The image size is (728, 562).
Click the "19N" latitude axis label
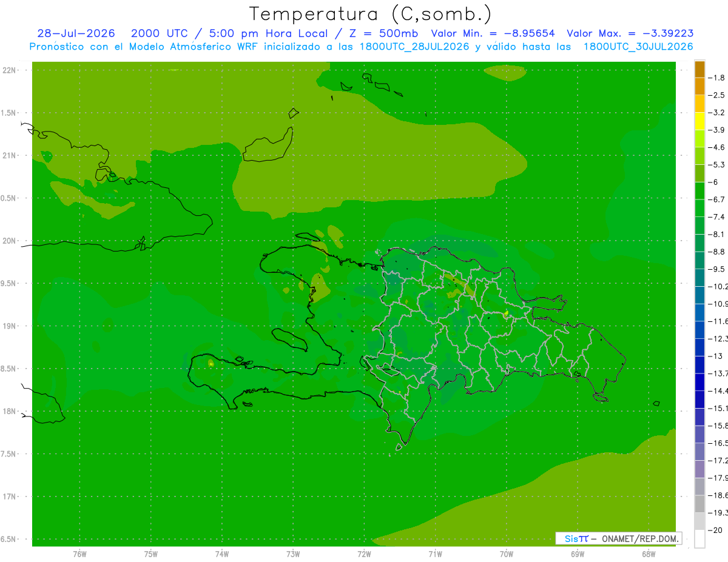pos(10,326)
